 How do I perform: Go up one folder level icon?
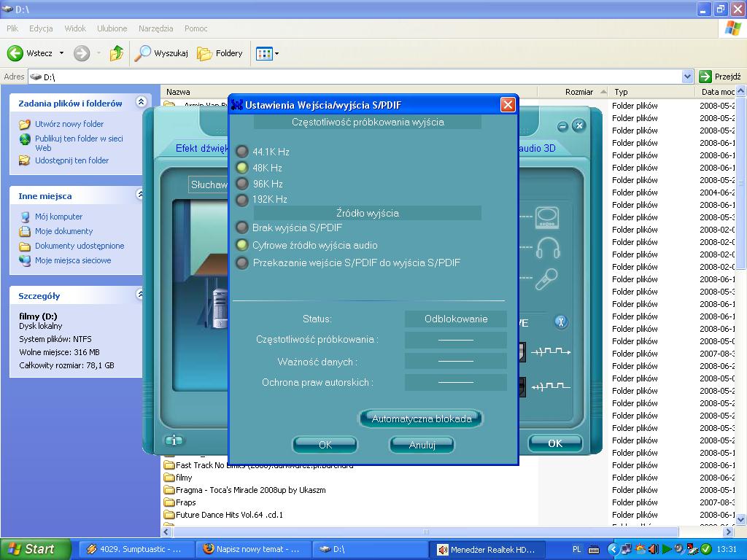coord(116,53)
